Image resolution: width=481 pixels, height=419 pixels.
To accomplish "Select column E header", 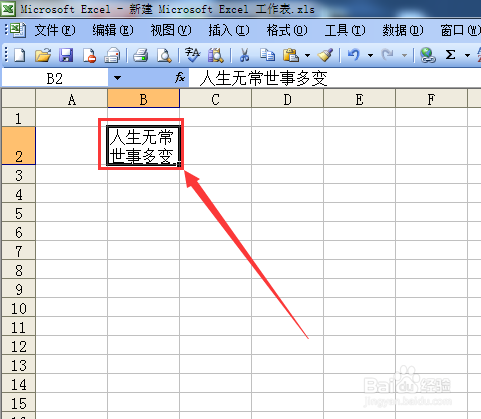I will pyautogui.click(x=360, y=99).
